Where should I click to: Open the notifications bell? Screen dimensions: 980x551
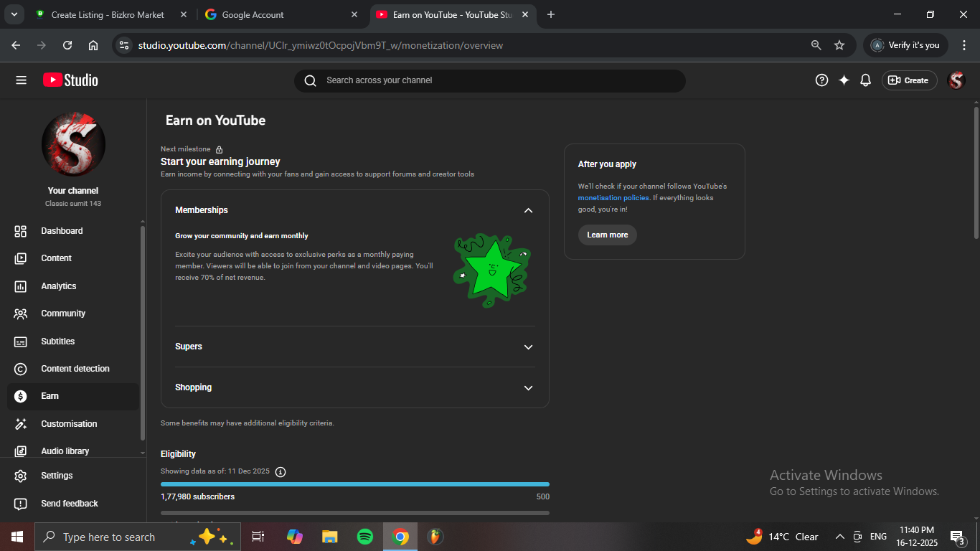pyautogui.click(x=865, y=80)
